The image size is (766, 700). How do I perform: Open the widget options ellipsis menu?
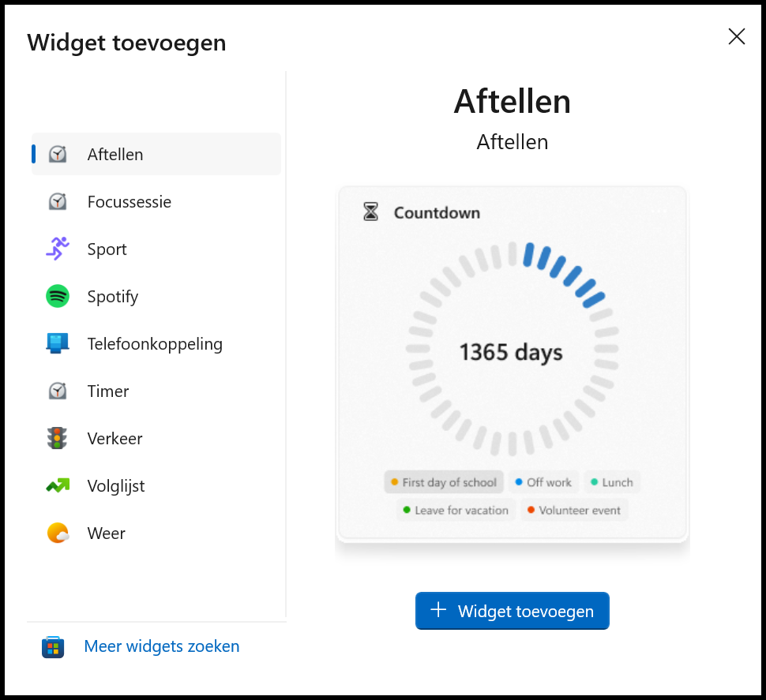(x=659, y=211)
